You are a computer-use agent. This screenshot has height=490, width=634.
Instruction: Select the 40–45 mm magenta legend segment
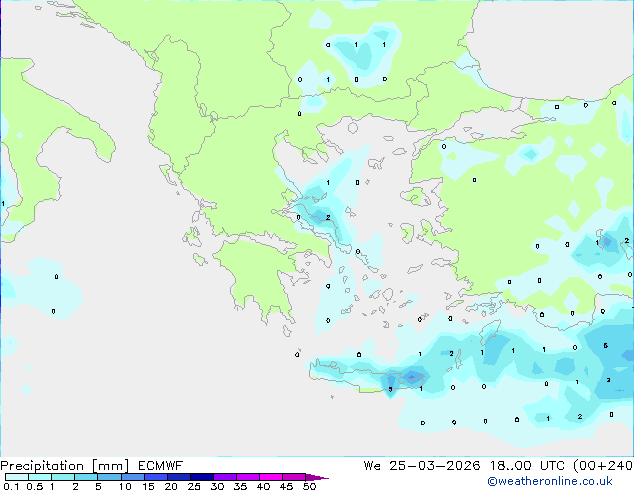tap(271, 477)
